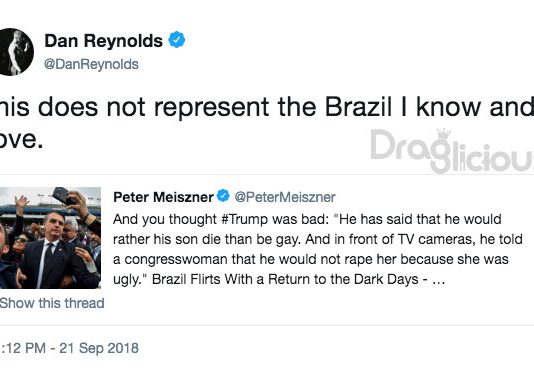The width and height of the screenshot is (534, 370).
Task: Click the quoted tweet text starting 'And you thought'
Action: [x=317, y=249]
